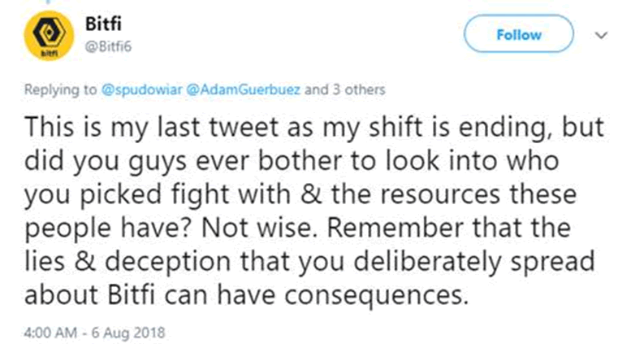Click the line 'This is my last tweet'
The width and height of the screenshot is (644, 344).
314,127
